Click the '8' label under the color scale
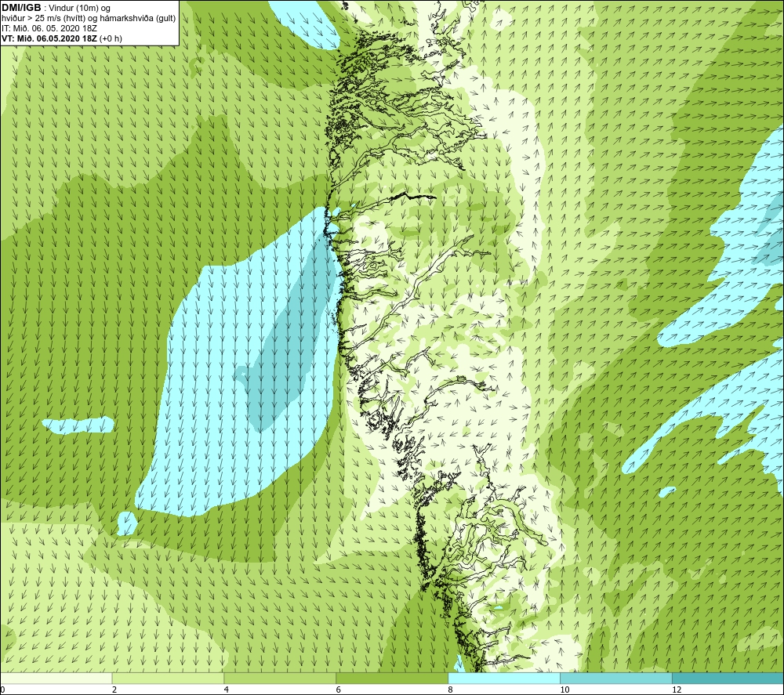Image resolution: width=784 pixels, height=695 pixels. [451, 690]
